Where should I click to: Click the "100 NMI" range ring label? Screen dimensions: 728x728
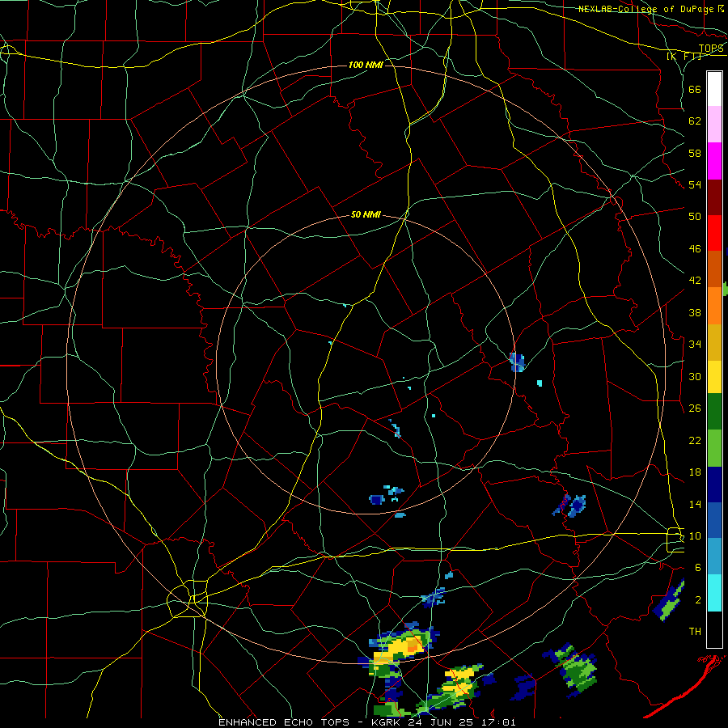366,65
